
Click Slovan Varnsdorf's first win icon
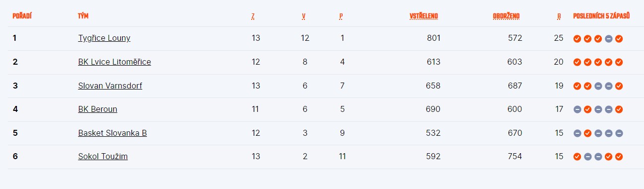pos(577,86)
